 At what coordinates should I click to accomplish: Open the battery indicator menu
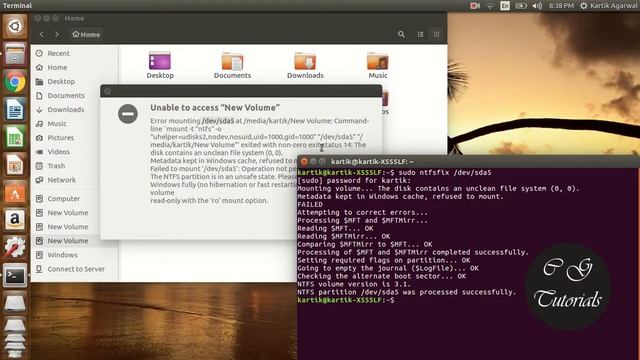[521, 6]
